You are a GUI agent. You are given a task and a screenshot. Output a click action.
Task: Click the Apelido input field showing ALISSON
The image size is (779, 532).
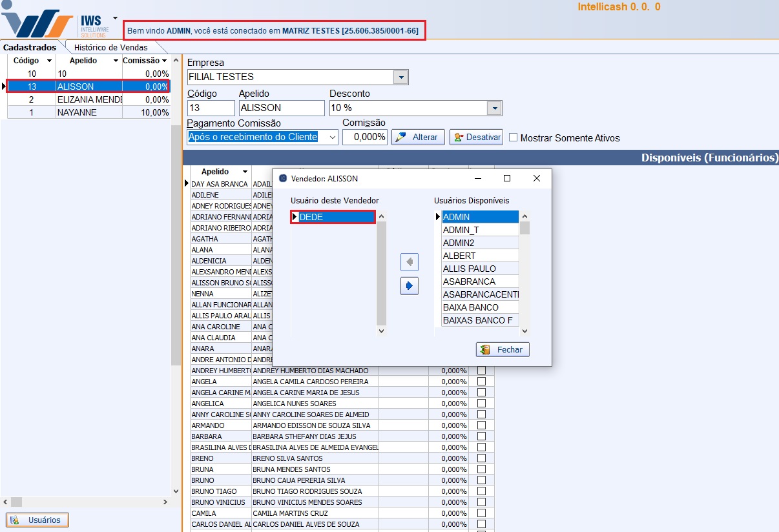[282, 108]
